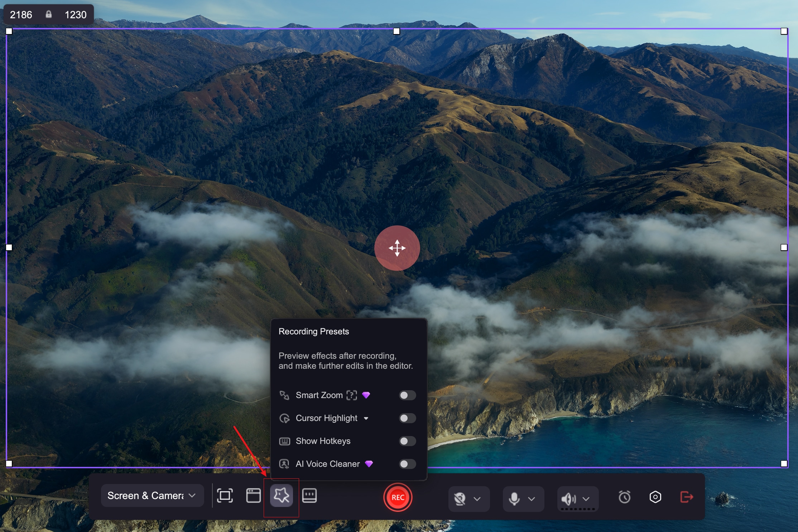
Task: Open the Screen & Camera mode dropdown
Action: (152, 496)
